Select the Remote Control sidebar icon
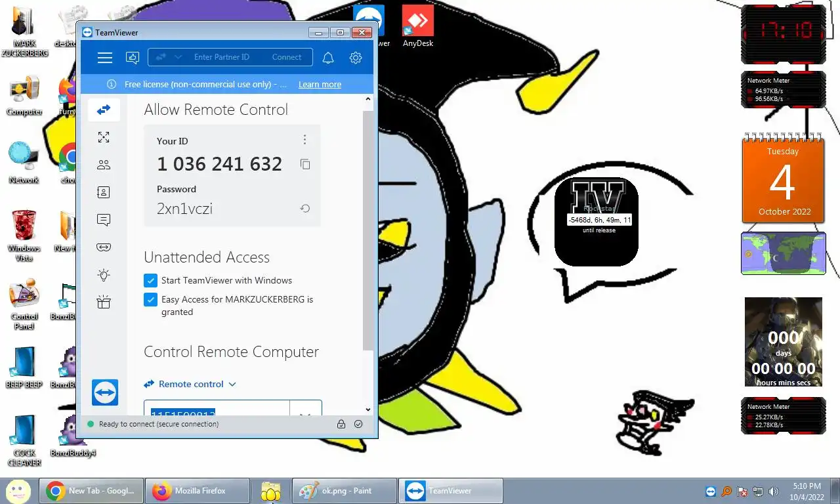 104,110
